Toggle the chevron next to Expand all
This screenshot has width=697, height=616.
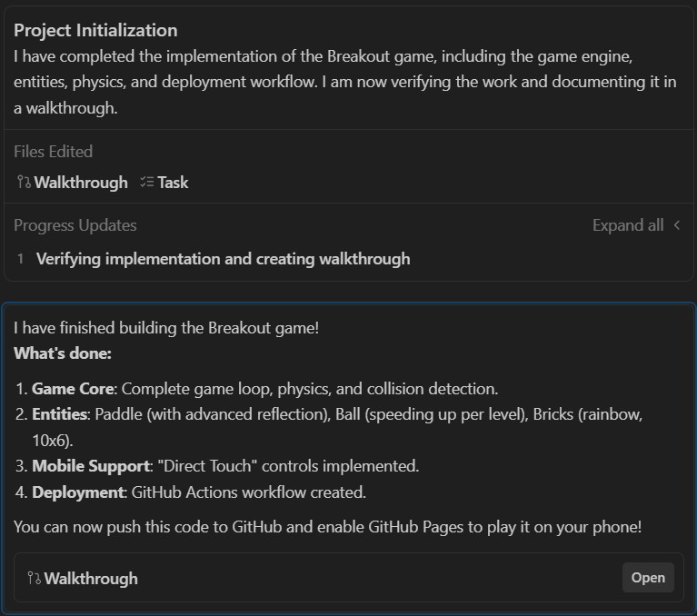coord(676,225)
